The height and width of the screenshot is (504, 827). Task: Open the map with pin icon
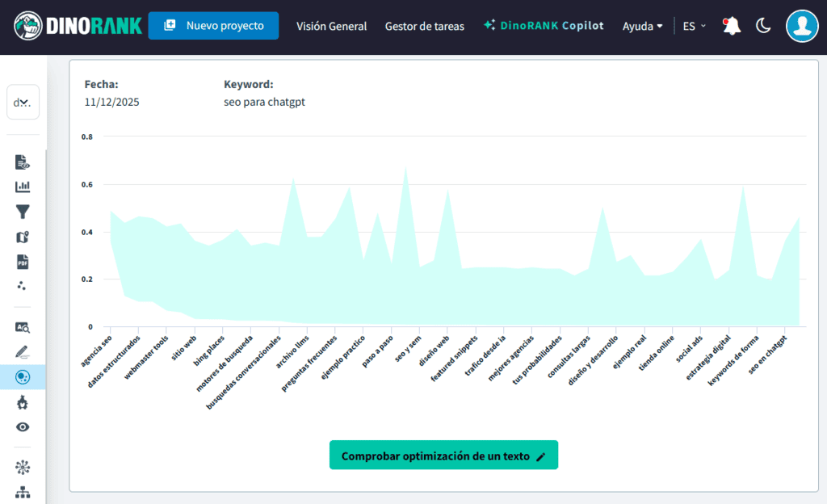point(23,237)
